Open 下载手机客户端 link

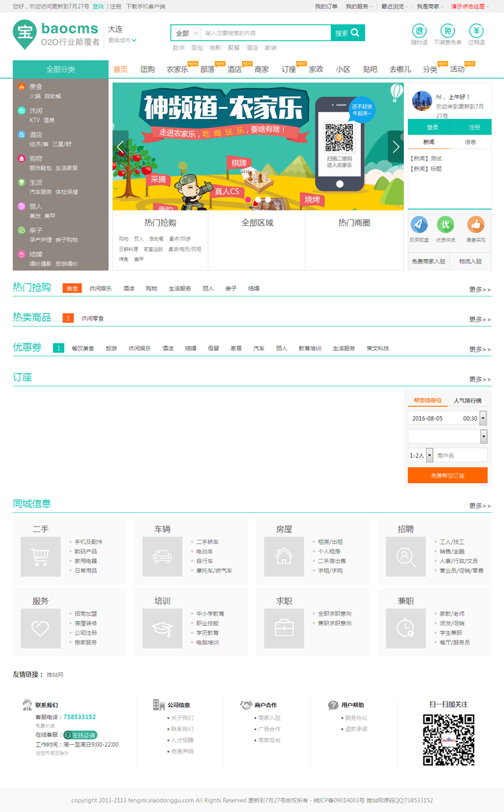coord(146,6)
